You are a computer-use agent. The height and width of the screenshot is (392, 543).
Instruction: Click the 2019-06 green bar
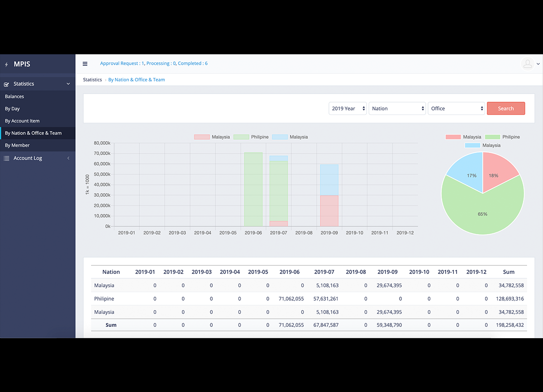click(x=253, y=190)
